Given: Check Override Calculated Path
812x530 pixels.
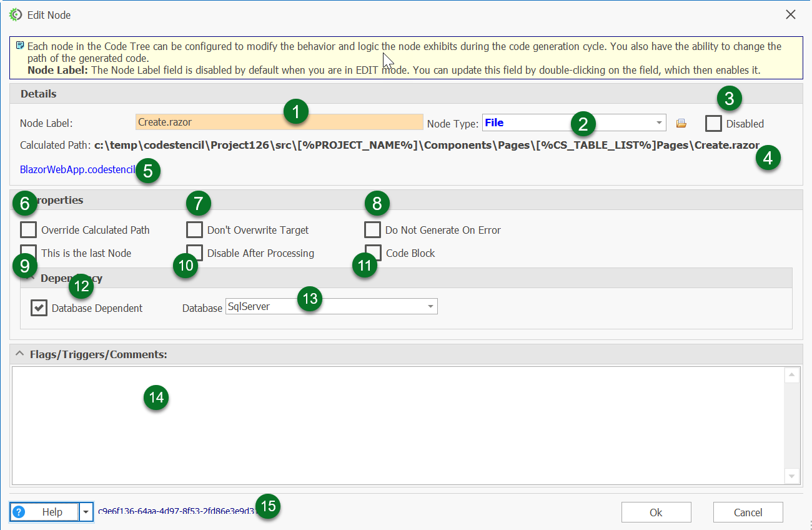Looking at the screenshot, I should [28, 230].
